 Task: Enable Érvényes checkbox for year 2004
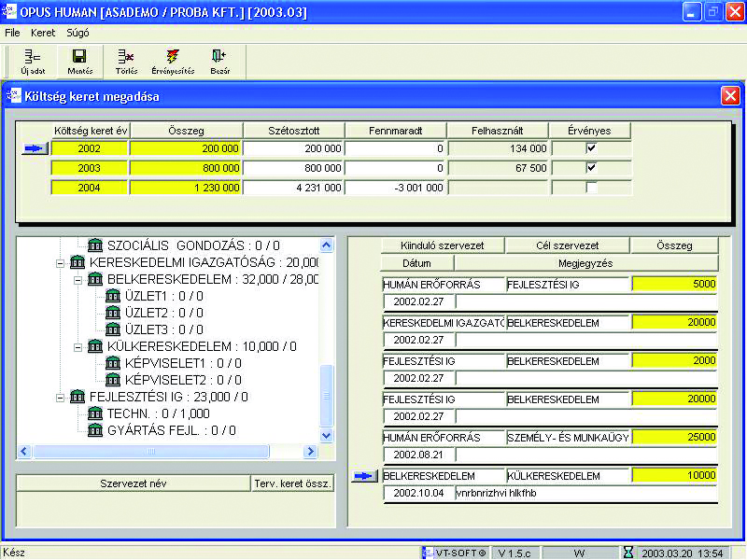coord(591,188)
